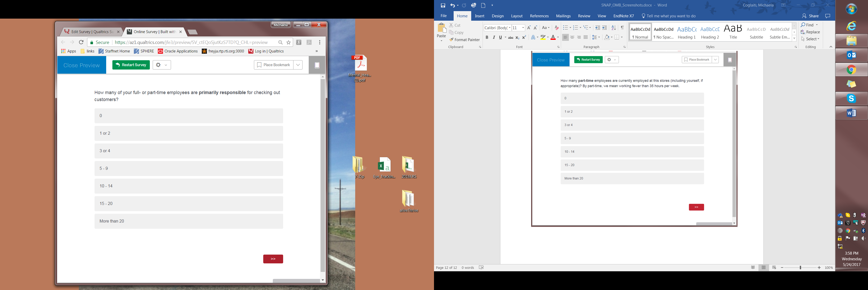Reload the Qualtrics preview page
This screenshot has height=290, width=868.
[x=81, y=42]
